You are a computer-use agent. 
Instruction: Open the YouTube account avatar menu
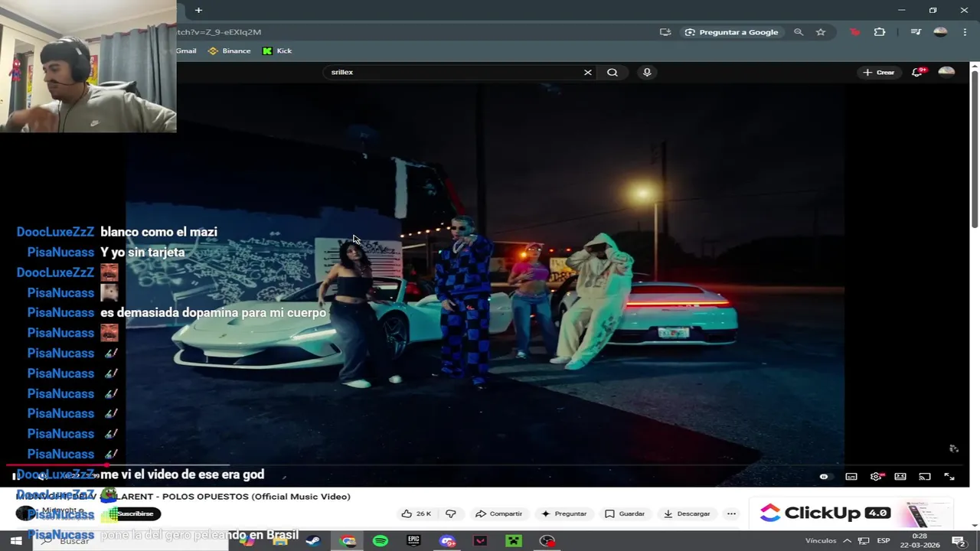[x=946, y=72]
